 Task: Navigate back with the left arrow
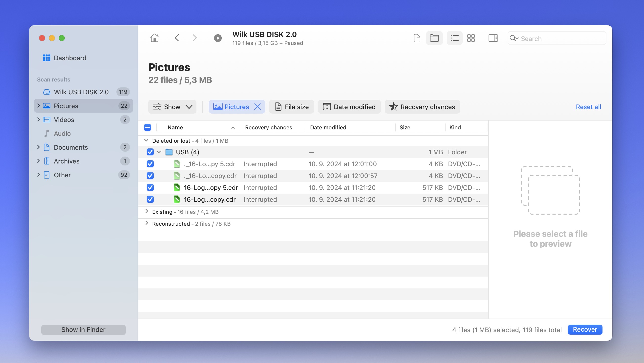[177, 38]
